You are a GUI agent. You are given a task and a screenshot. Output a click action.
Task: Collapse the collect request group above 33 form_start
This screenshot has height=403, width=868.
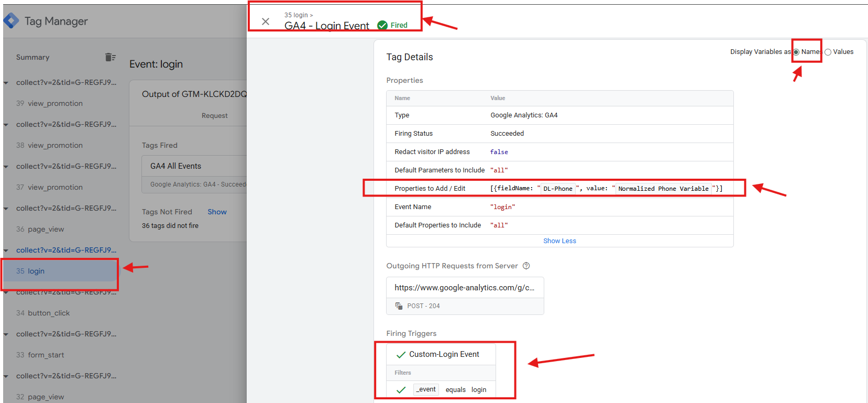pos(6,334)
